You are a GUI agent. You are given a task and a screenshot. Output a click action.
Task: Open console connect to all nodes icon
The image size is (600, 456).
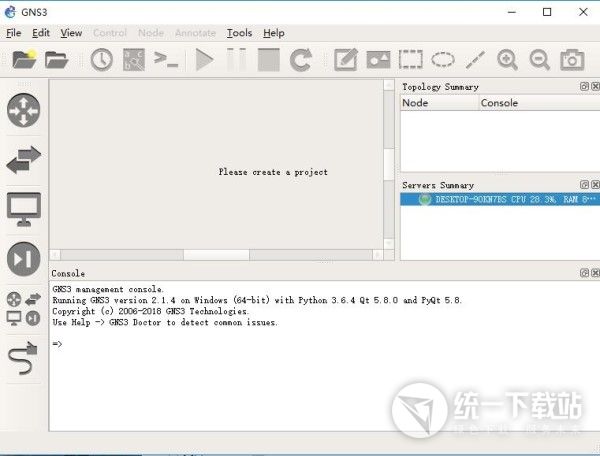(x=166, y=60)
